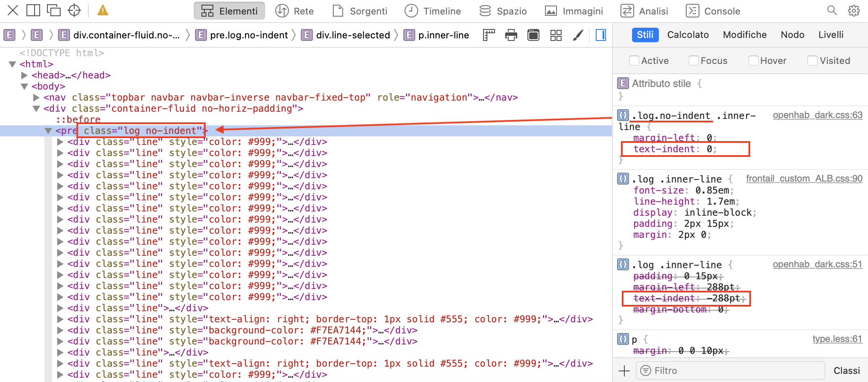
Task: Dock the inspector using the split-pane icon
Action: click(x=33, y=11)
